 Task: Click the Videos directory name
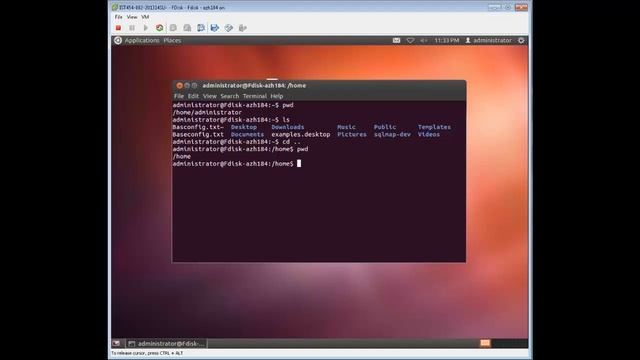coord(429,135)
